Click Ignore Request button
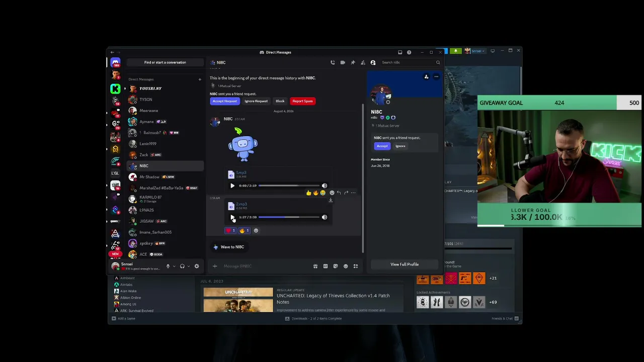Image resolution: width=644 pixels, height=362 pixels. (x=256, y=101)
